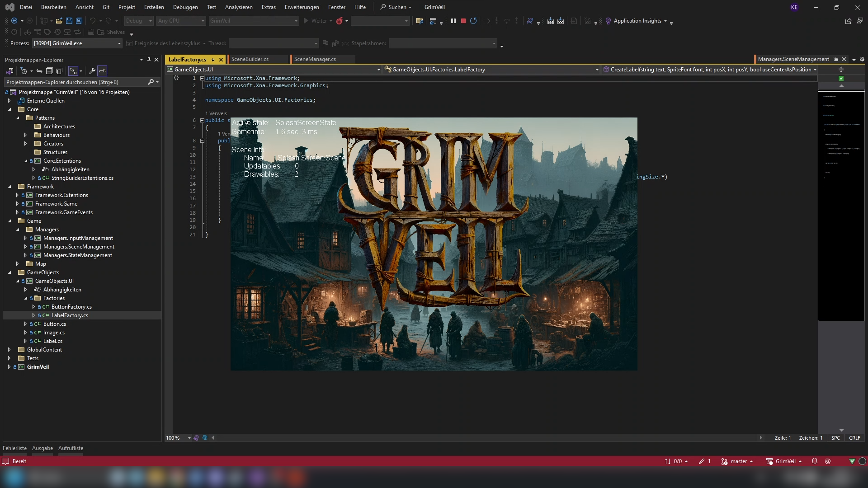This screenshot has width=868, height=488.
Task: Expand the Map folder
Action: (x=17, y=264)
